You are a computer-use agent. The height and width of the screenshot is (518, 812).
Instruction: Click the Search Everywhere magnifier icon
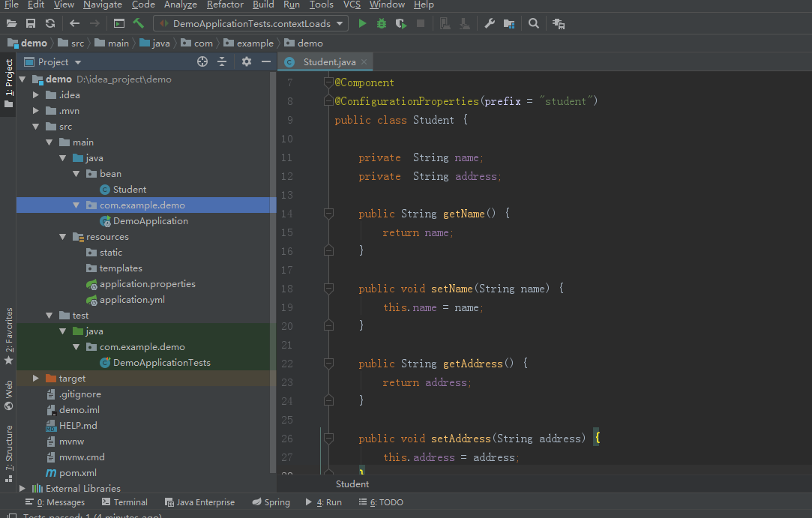[x=533, y=23]
